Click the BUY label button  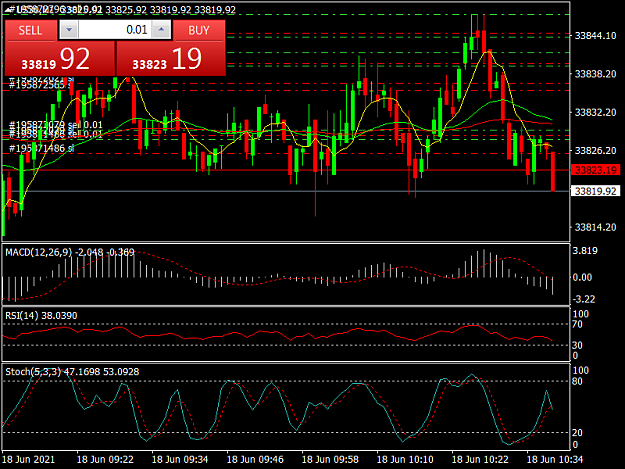199,30
